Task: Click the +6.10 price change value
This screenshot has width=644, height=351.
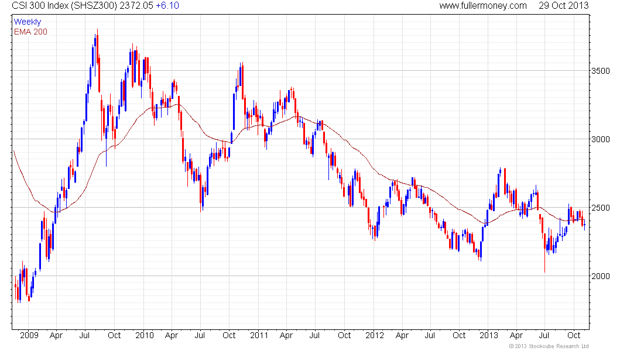Action: pyautogui.click(x=167, y=6)
